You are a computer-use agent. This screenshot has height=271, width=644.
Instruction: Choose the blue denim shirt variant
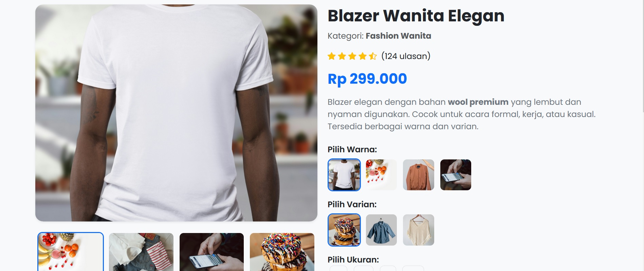click(x=381, y=230)
